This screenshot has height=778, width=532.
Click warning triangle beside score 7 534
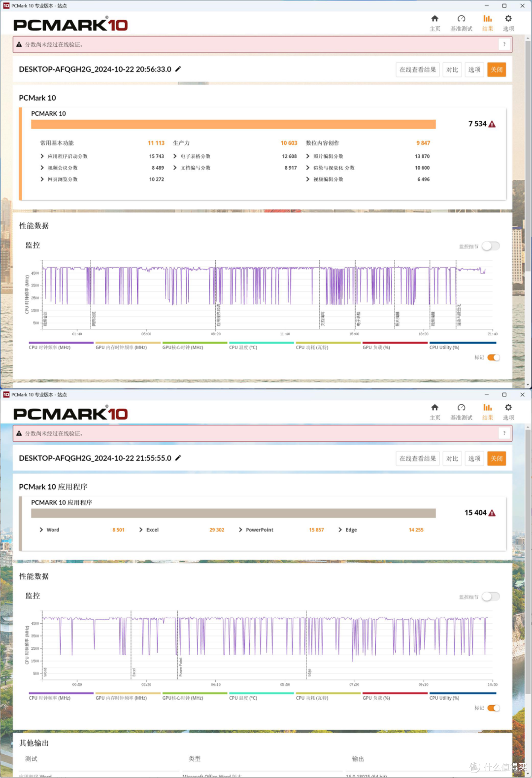click(492, 124)
